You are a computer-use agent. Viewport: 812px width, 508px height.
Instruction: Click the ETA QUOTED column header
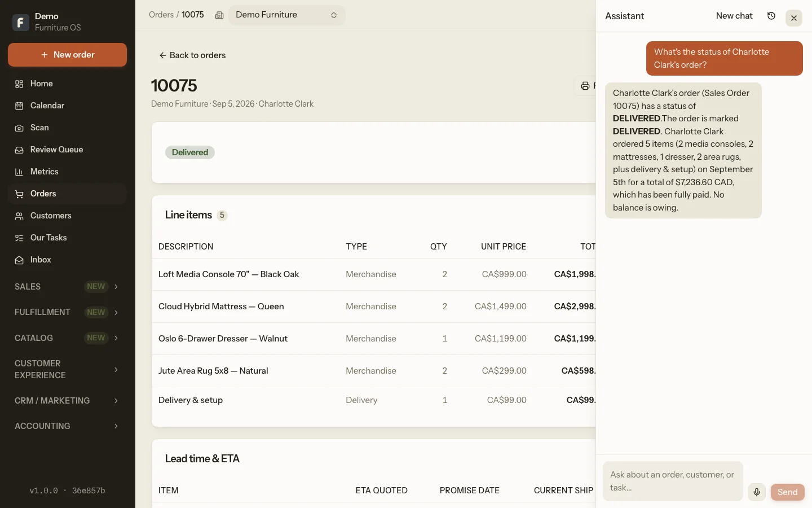point(381,491)
